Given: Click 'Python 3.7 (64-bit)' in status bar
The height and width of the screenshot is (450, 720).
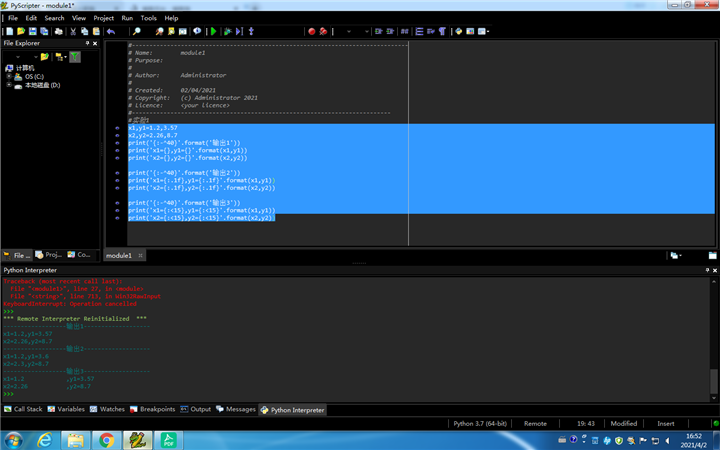Looking at the screenshot, I should [x=480, y=423].
